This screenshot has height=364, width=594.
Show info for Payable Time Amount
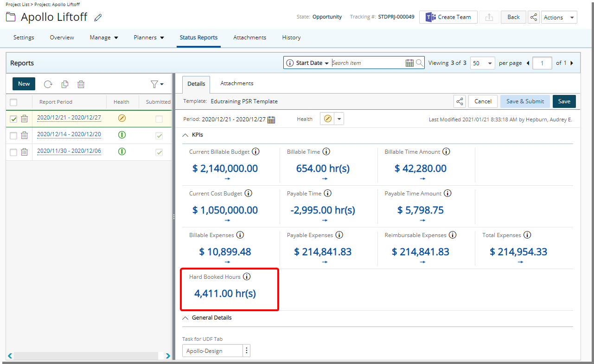tap(447, 193)
